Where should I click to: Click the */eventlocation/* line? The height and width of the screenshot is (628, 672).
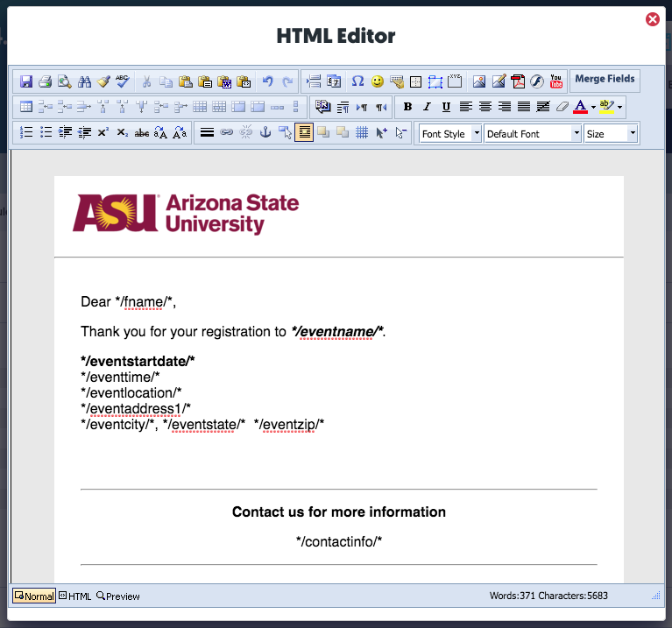[131, 392]
